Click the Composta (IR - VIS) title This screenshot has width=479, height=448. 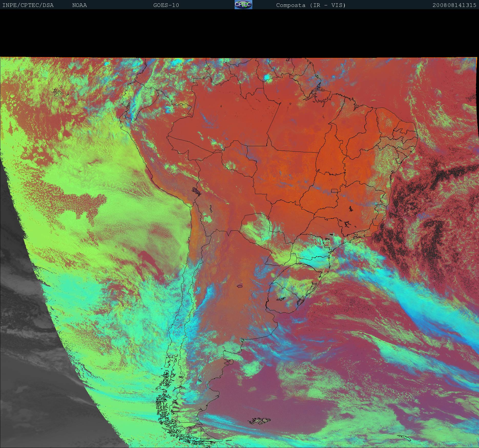click(x=311, y=5)
